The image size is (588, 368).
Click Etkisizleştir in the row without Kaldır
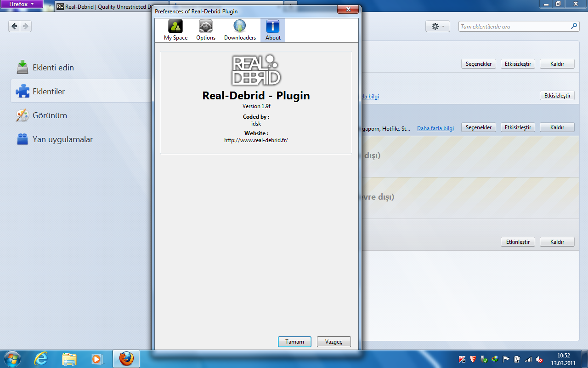557,96
